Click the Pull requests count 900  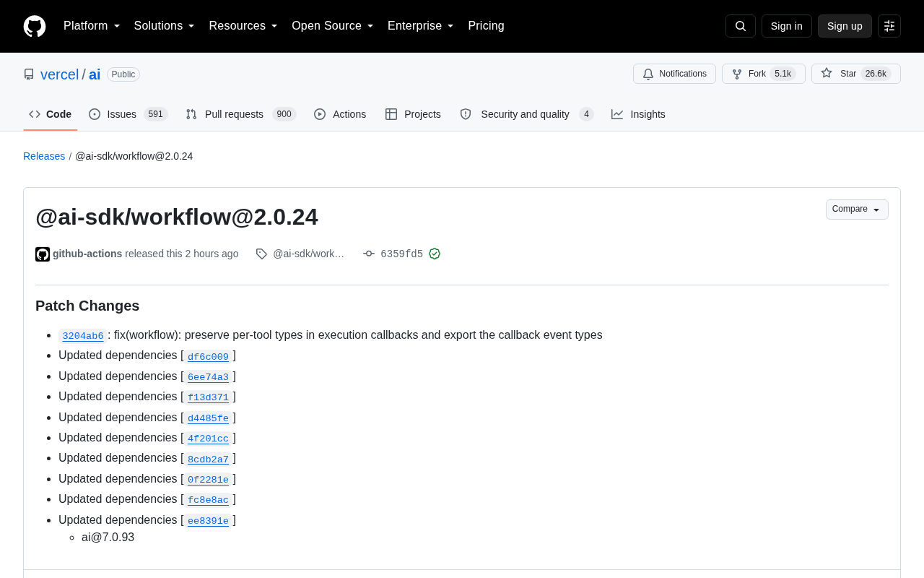284,114
